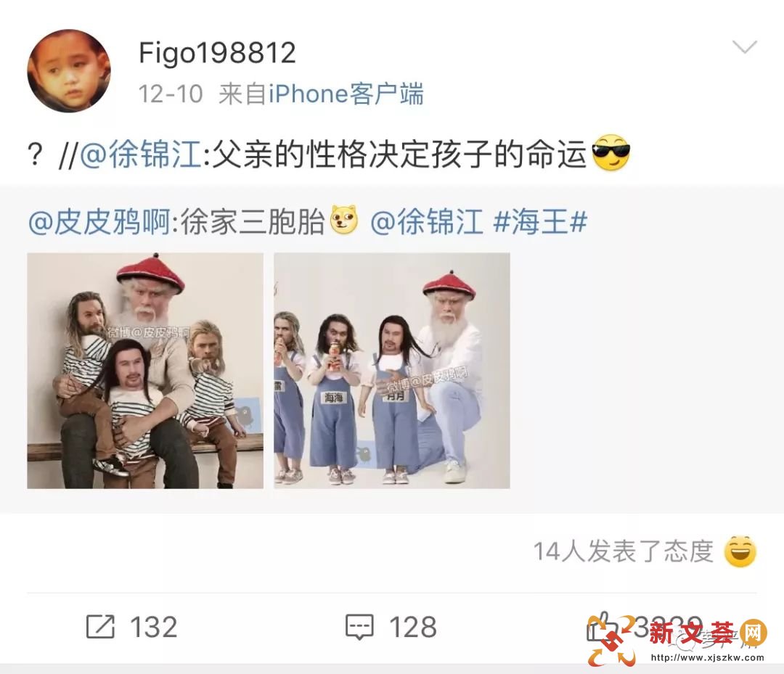Screen dimensions: 784x674
Task: Open the #海王# hashtag topic
Action: click(540, 221)
